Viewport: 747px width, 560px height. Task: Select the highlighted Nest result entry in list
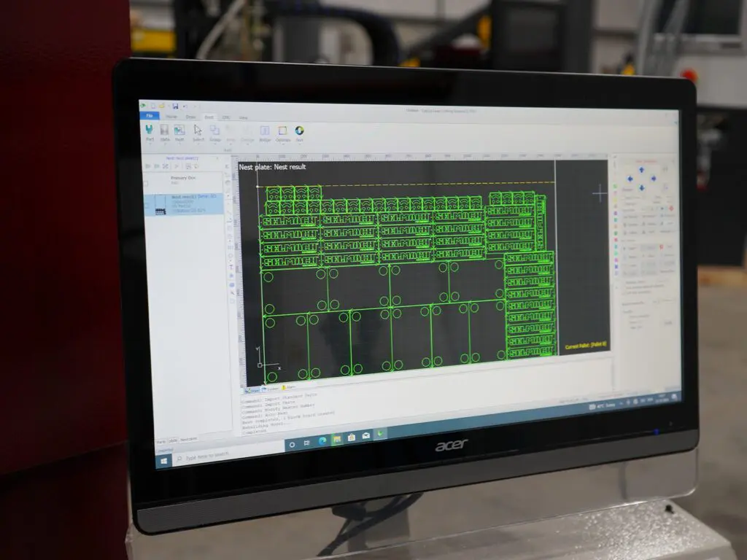(x=183, y=204)
